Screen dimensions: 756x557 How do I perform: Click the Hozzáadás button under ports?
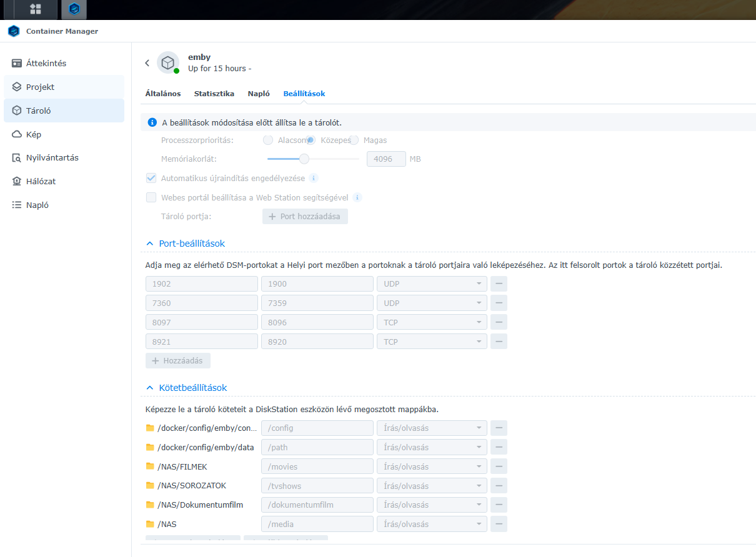[x=178, y=361]
